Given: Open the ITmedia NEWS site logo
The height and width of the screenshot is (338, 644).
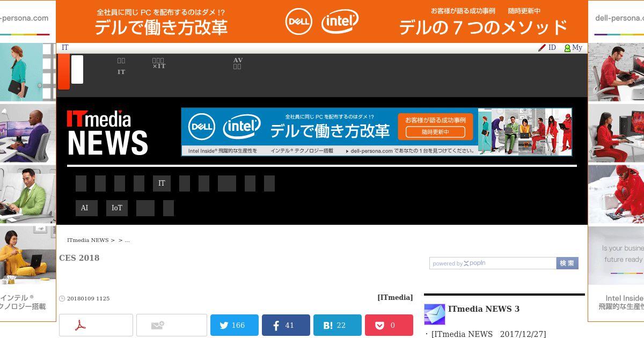Looking at the screenshot, I should pyautogui.click(x=107, y=133).
